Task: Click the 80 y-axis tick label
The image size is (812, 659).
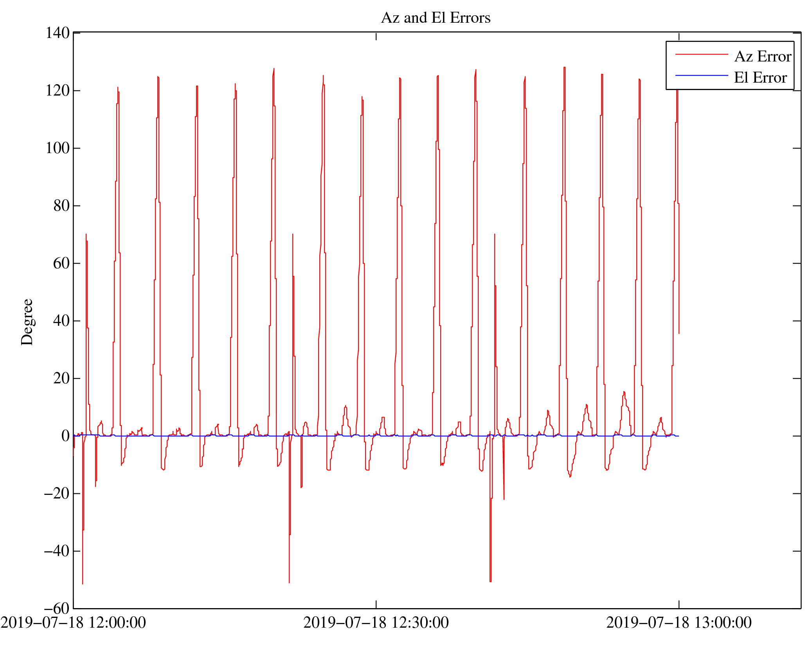Action: point(61,206)
